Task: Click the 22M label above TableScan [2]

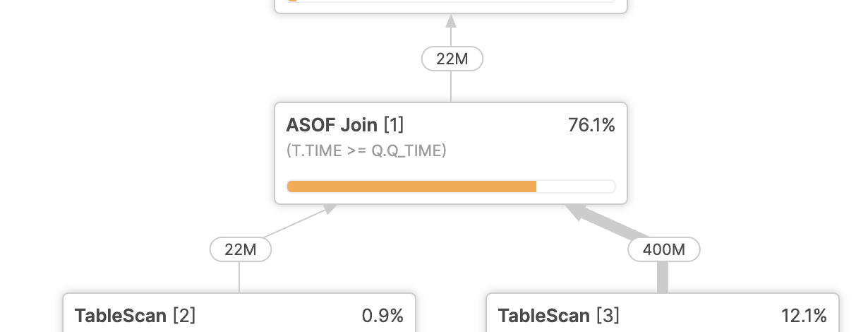Action: click(x=240, y=249)
